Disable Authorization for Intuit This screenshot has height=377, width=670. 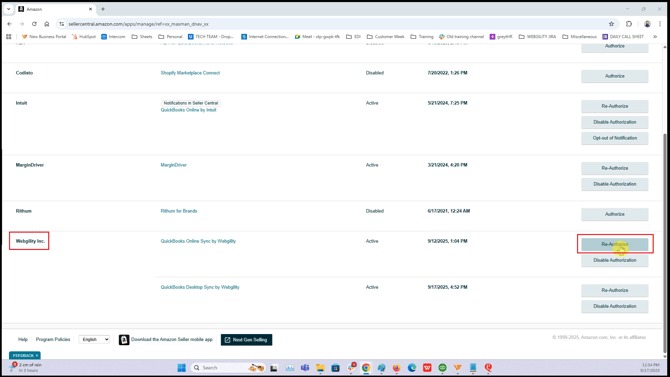614,122
